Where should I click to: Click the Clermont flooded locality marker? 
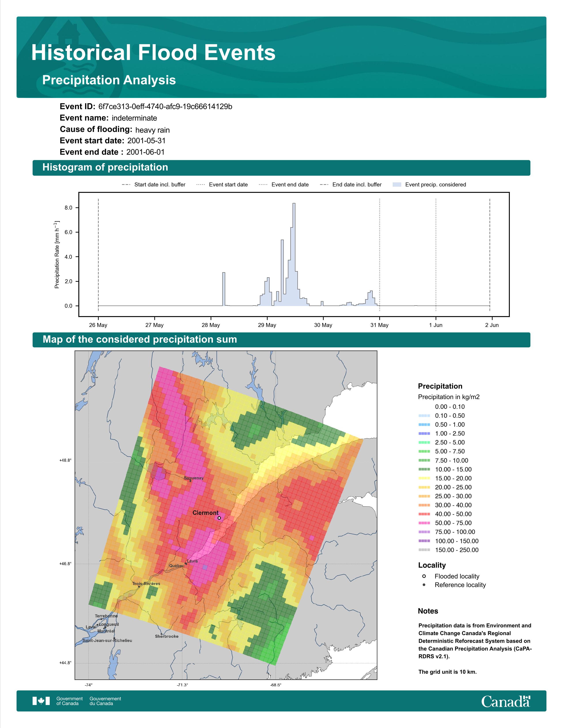click(219, 518)
